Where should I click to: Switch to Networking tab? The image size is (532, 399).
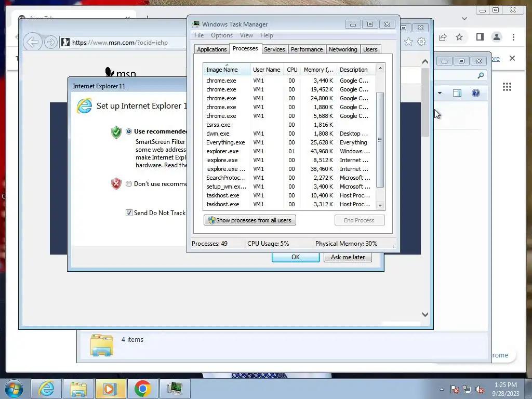point(343,49)
